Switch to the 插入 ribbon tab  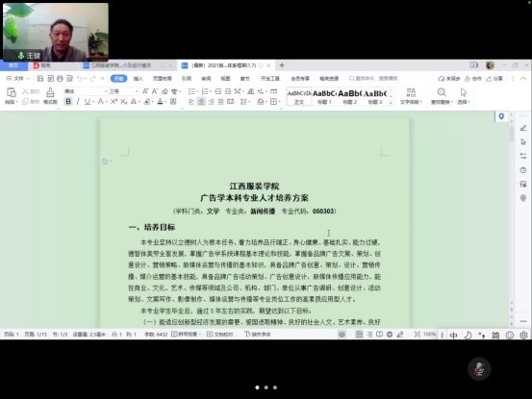(x=139, y=78)
